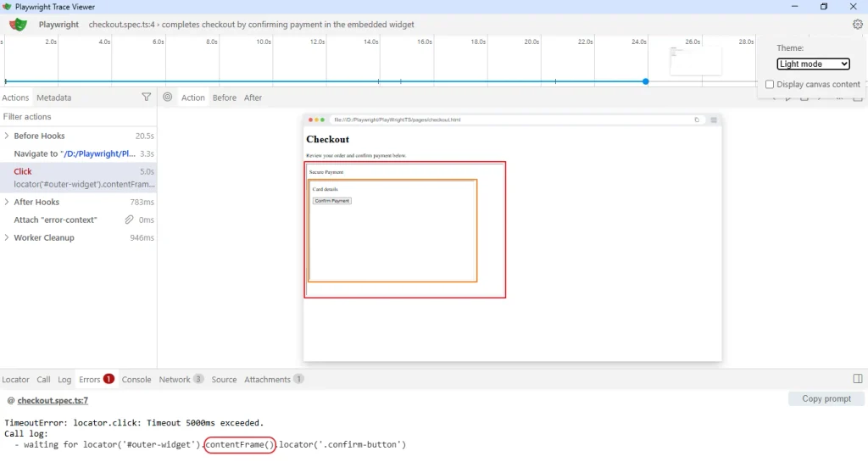
Task: Click the 20.5s duration of Before Hooks
Action: (144, 136)
